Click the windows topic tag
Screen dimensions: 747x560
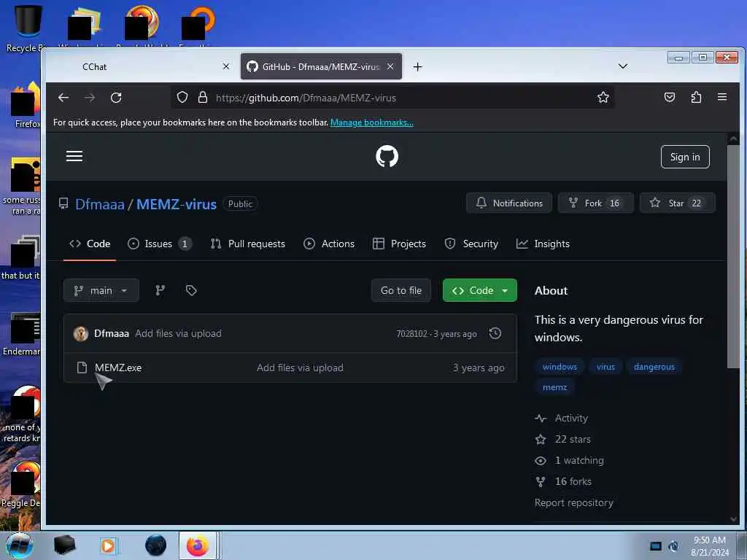pos(560,367)
